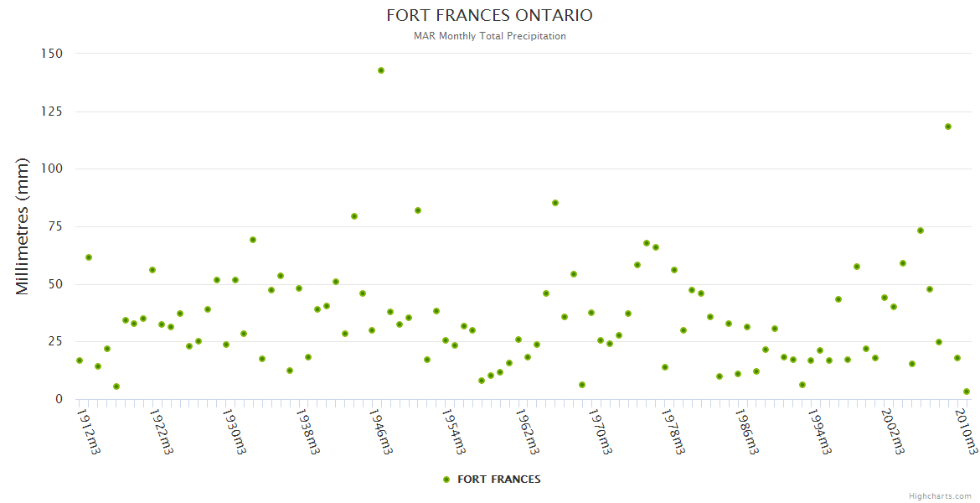The image size is (980, 503).
Task: Toggle the FORT FRANCES series legend label
Action: pos(498,480)
